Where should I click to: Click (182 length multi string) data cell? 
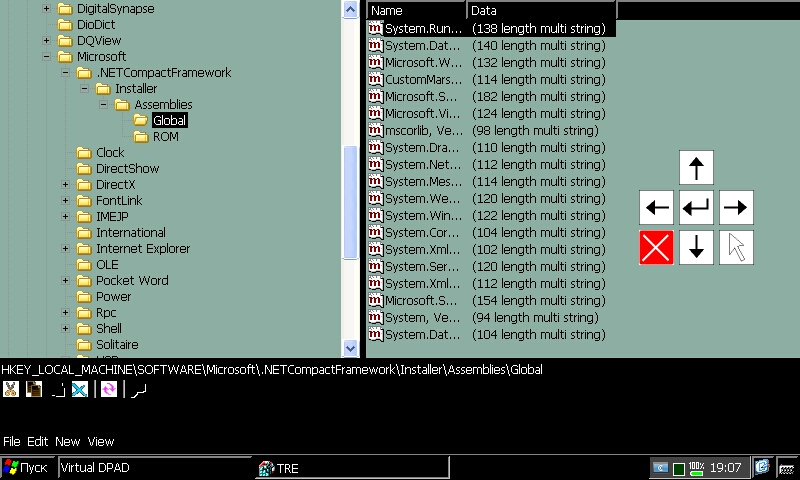(x=539, y=96)
